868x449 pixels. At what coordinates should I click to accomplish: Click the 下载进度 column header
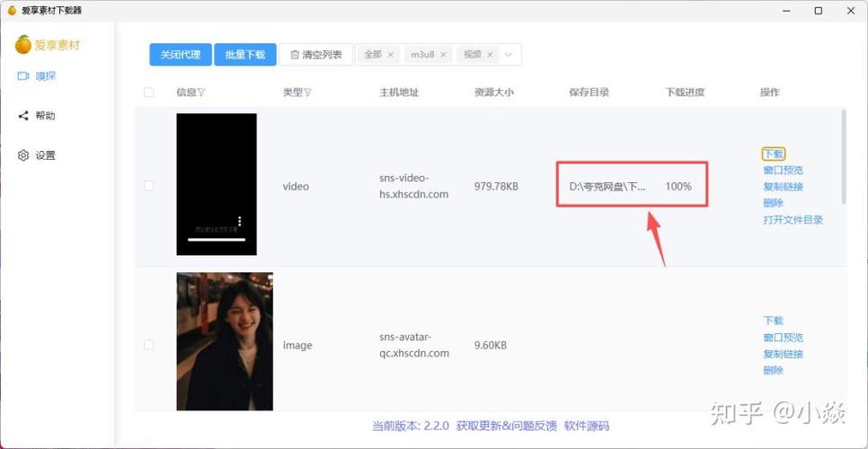[x=685, y=92]
